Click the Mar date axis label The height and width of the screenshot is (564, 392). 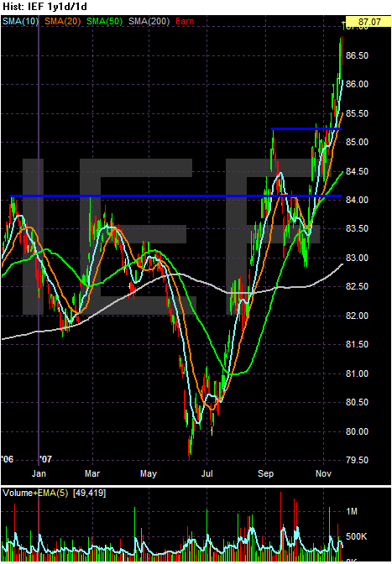(x=93, y=473)
